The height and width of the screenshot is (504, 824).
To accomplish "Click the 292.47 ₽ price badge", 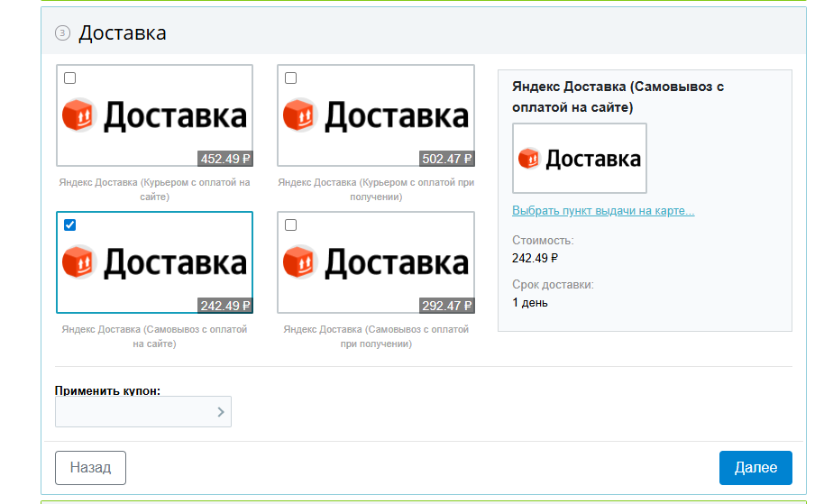I will pos(446,306).
